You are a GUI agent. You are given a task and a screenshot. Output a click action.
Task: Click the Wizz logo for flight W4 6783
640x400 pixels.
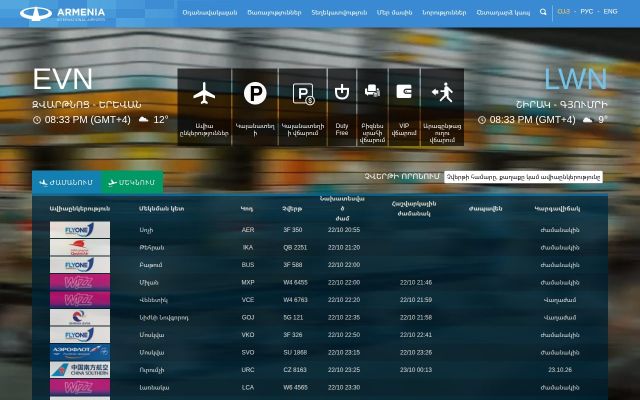tap(80, 300)
